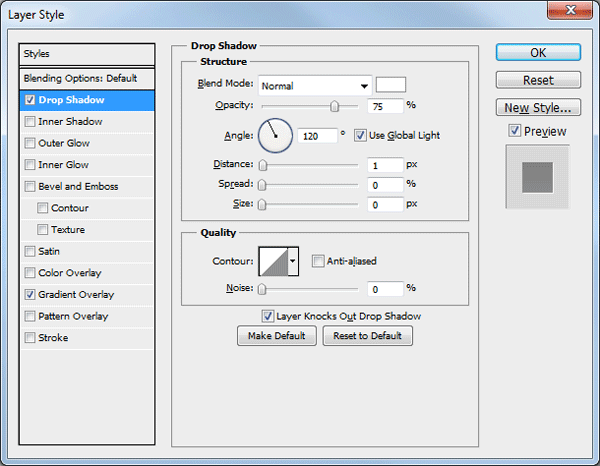Click the Reset to Default button

(x=367, y=336)
